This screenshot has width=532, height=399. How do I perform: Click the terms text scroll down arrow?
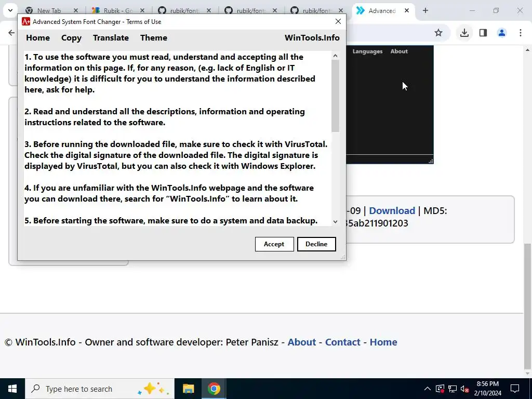coord(335,221)
